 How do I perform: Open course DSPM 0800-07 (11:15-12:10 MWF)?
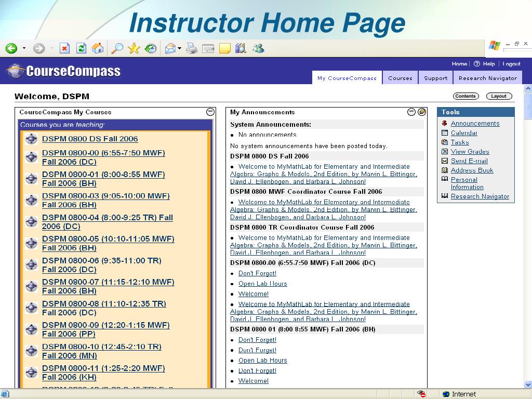click(x=108, y=286)
